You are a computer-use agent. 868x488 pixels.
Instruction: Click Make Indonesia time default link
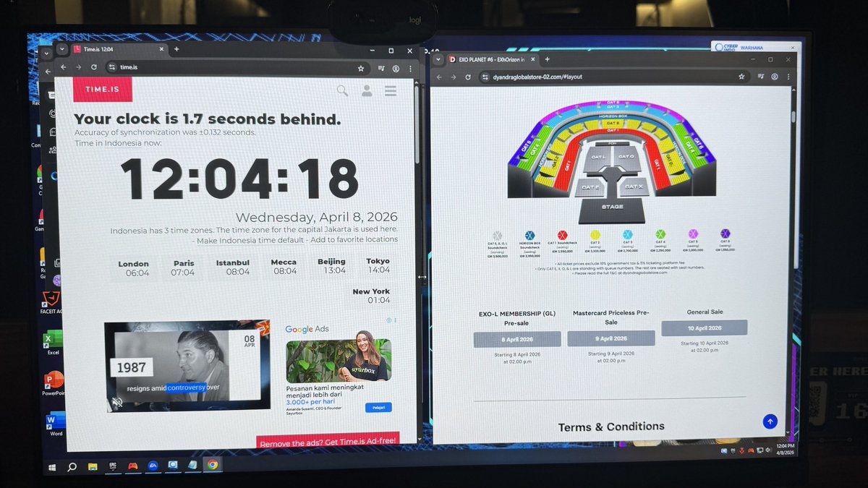[250, 239]
